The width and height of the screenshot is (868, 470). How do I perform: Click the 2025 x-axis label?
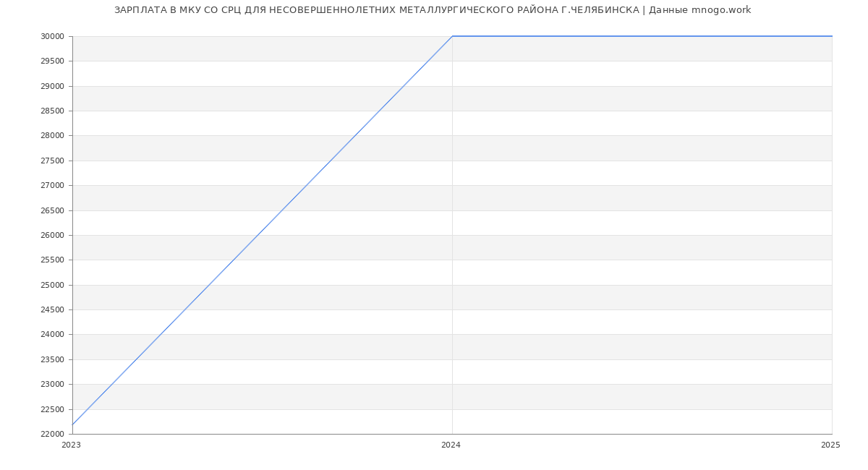[830, 445]
